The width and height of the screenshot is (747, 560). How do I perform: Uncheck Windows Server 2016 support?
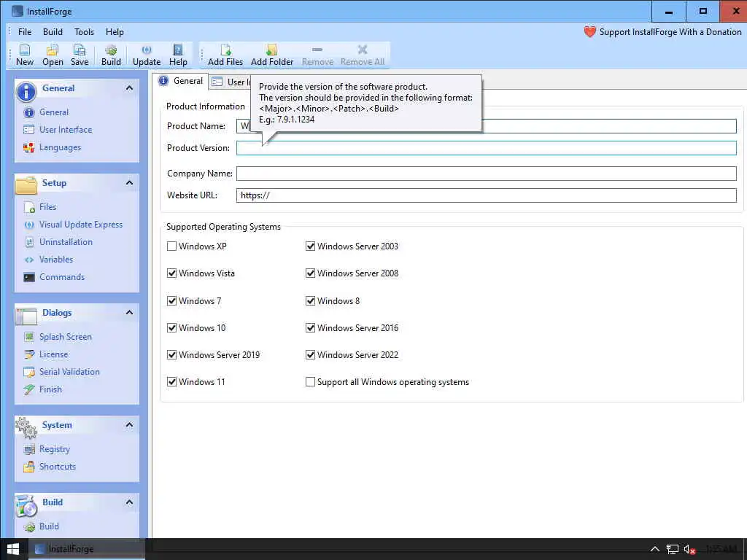(310, 328)
